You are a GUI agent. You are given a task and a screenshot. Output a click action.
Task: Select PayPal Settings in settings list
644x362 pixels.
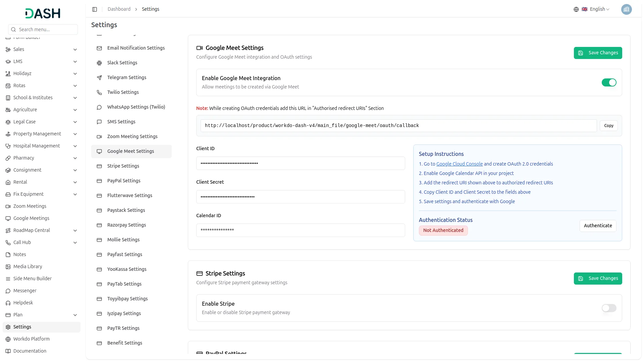point(124,181)
